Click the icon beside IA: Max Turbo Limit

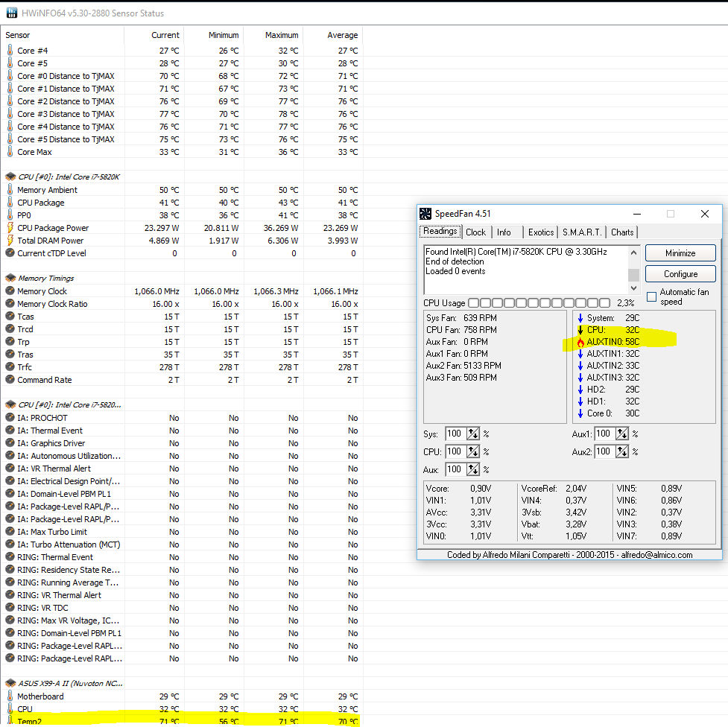point(10,532)
